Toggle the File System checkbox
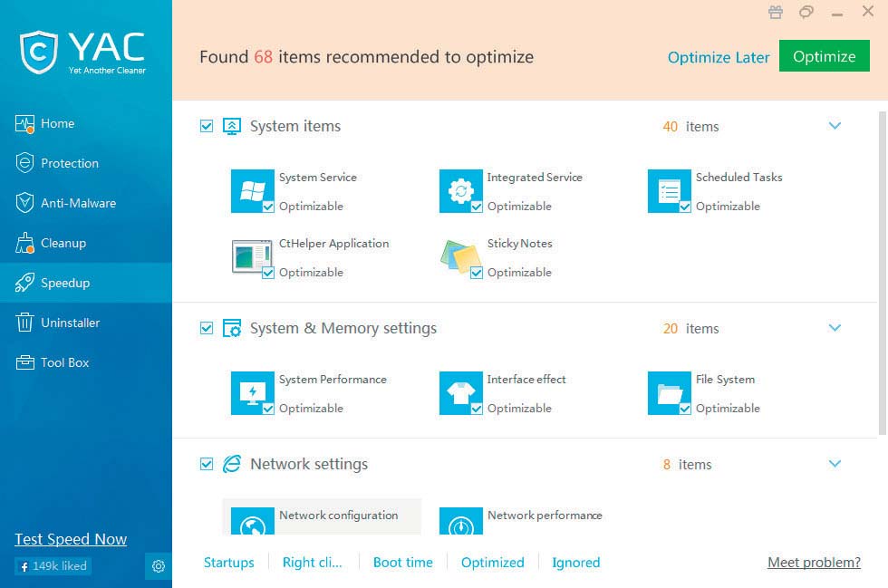This screenshot has width=888, height=588. [x=685, y=409]
